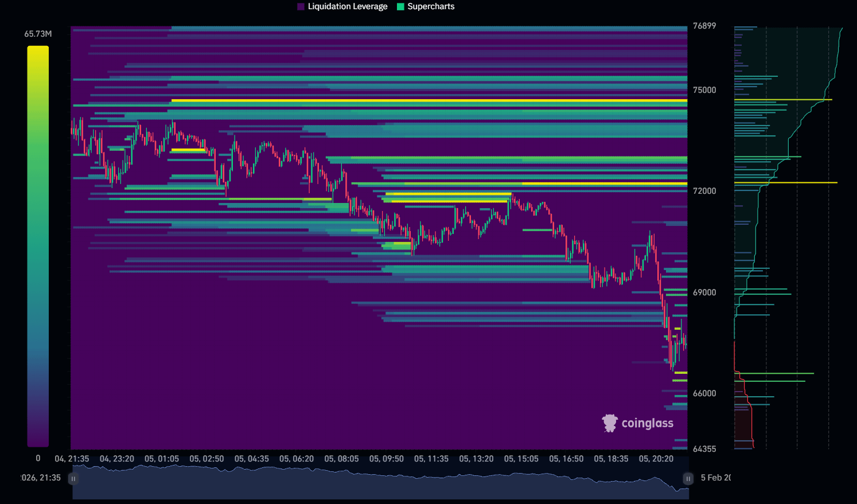Click the red cumulative liquidation line on the side panel
Viewport: 857px width, 504px height.
[x=746, y=396]
